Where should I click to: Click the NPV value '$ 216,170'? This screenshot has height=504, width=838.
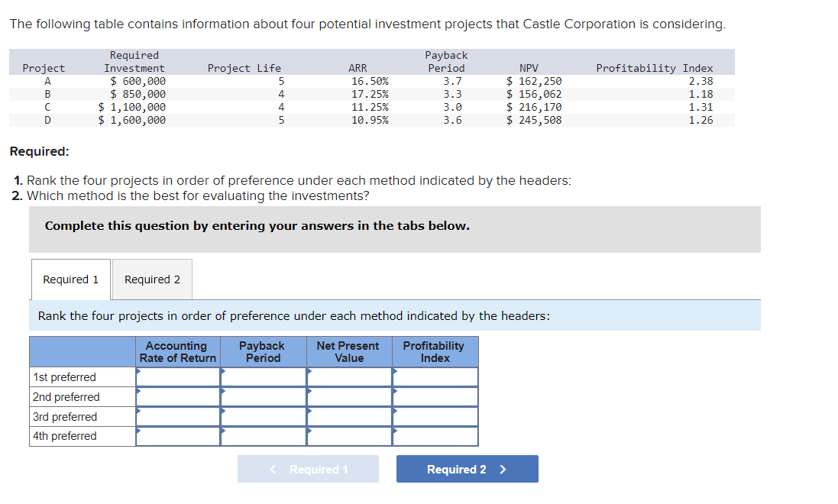(535, 107)
